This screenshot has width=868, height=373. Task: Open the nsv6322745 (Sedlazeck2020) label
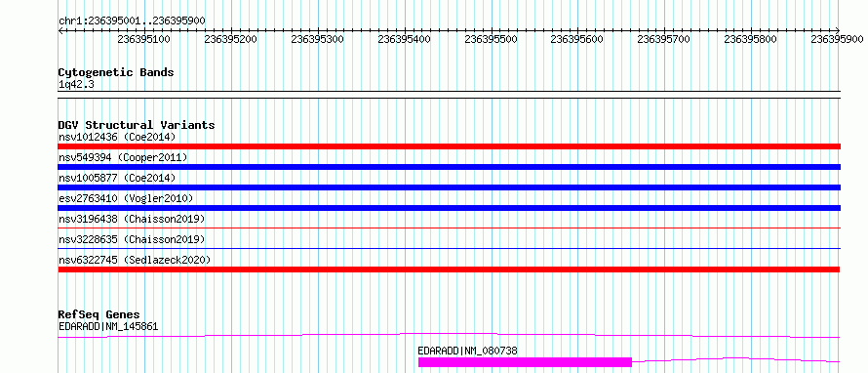pos(135,260)
